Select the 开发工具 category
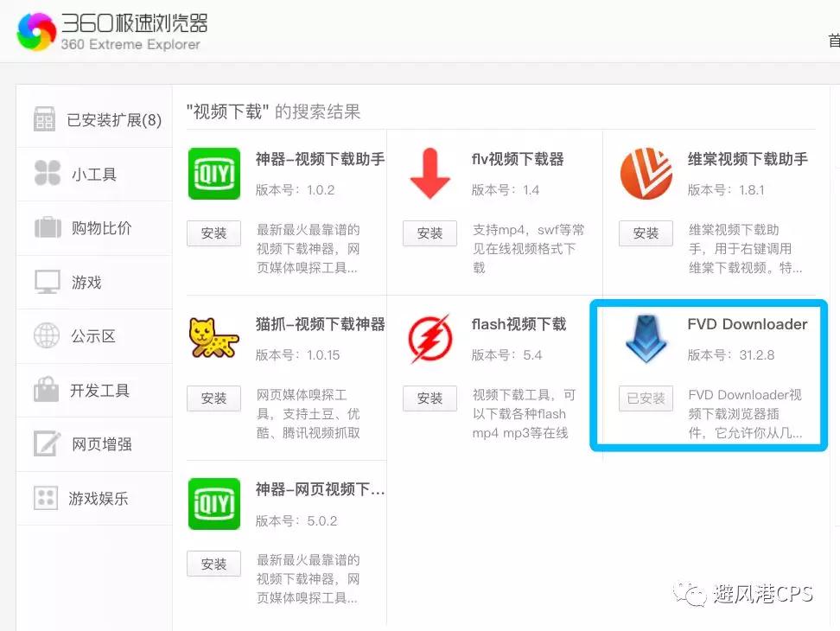 (94, 391)
